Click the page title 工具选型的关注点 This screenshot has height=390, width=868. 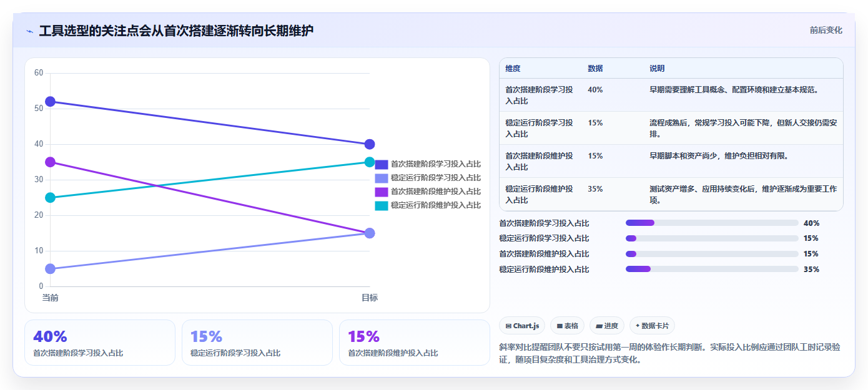pos(177,31)
